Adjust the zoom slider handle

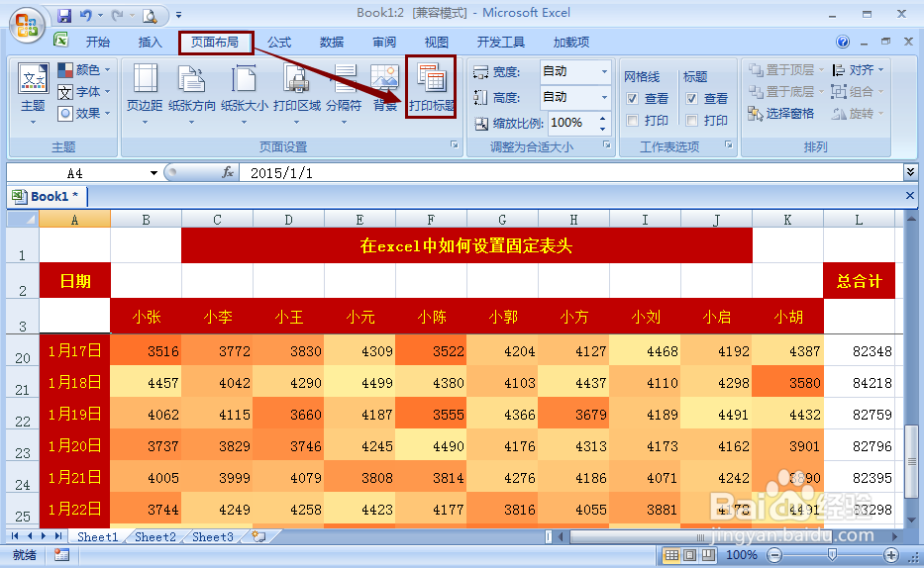tap(832, 554)
